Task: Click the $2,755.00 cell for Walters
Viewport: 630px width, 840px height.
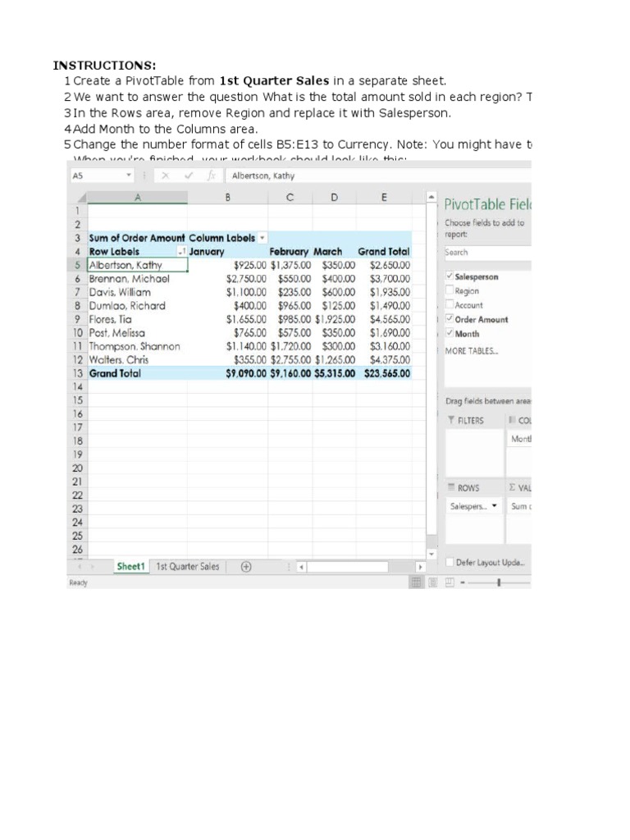Action: [x=291, y=360]
